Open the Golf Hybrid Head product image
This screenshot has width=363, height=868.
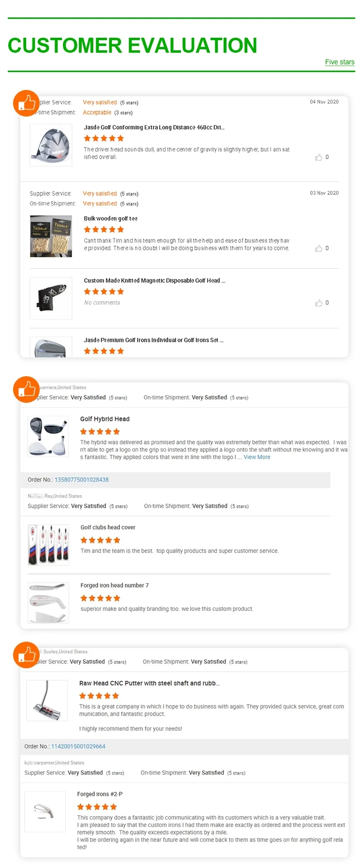[x=48, y=436]
